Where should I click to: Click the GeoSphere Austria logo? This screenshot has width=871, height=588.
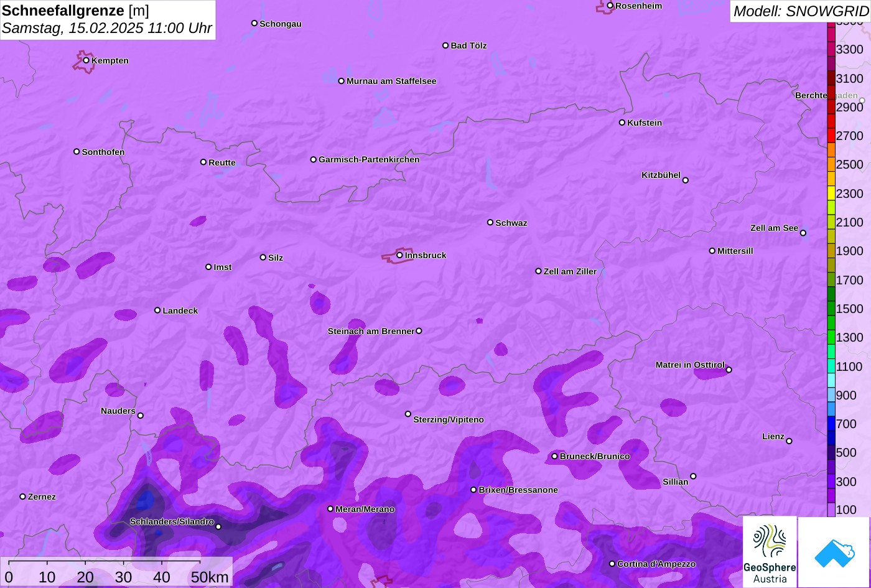tap(770, 552)
